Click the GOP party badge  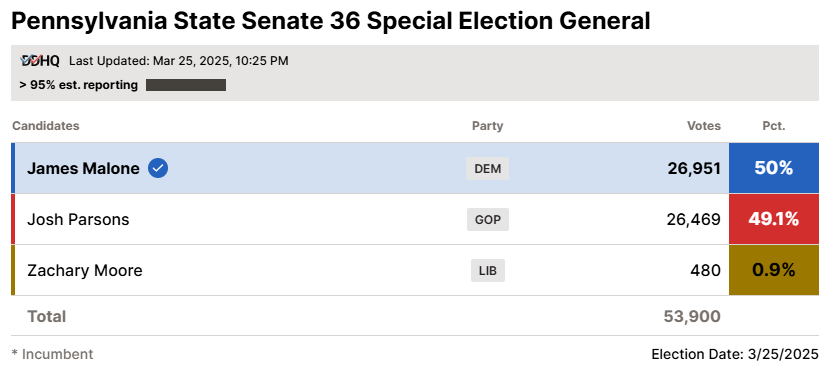(x=488, y=219)
